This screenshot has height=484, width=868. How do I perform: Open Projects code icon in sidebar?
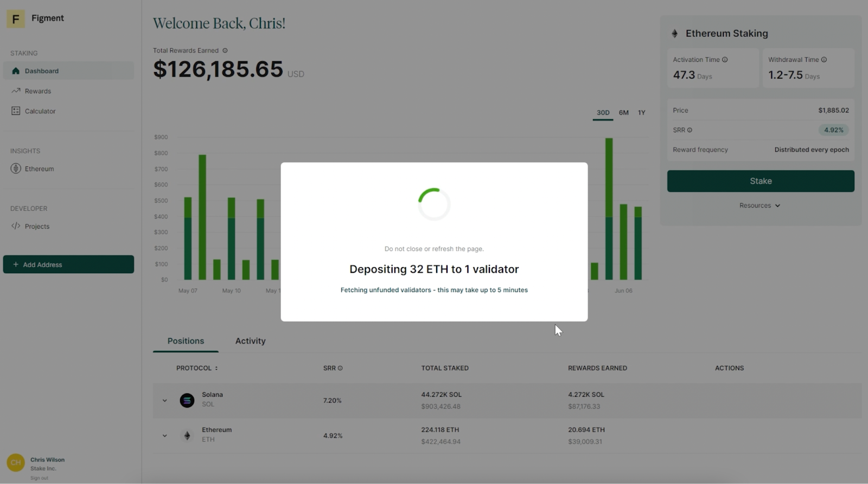(x=16, y=226)
